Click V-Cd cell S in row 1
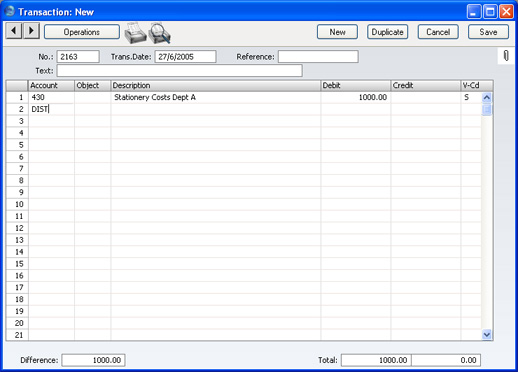 point(471,97)
